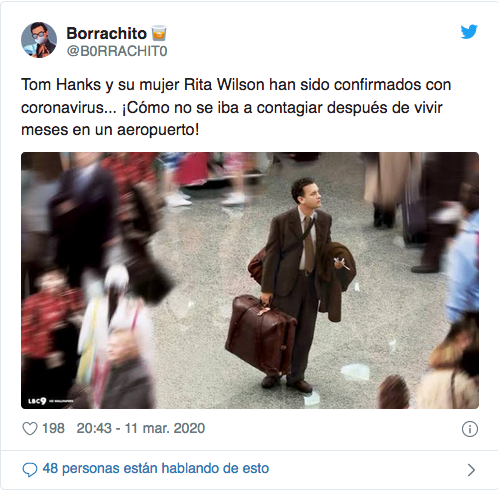
Task: Click the LBC9 watermark on the photo
Action: pyautogui.click(x=50, y=401)
